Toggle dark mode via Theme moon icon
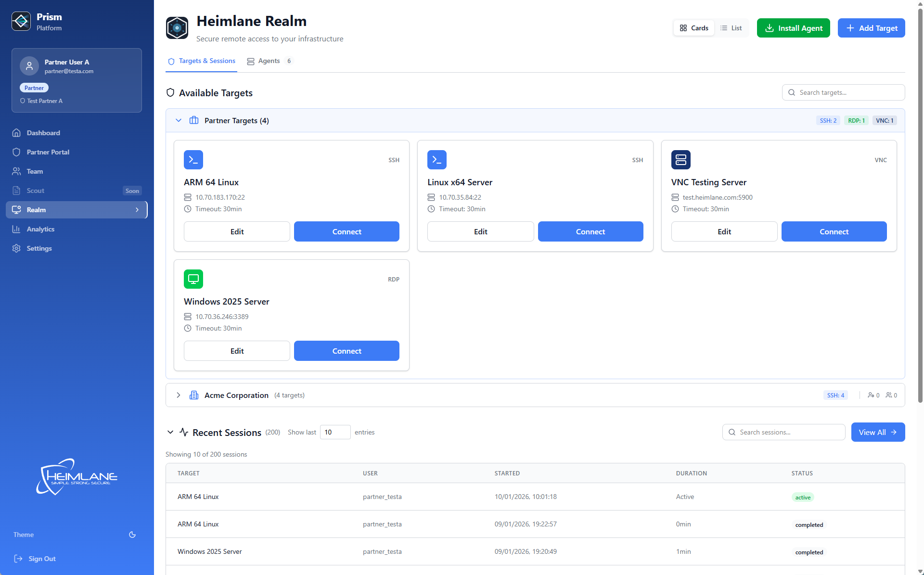This screenshot has height=575, width=924. (x=132, y=535)
